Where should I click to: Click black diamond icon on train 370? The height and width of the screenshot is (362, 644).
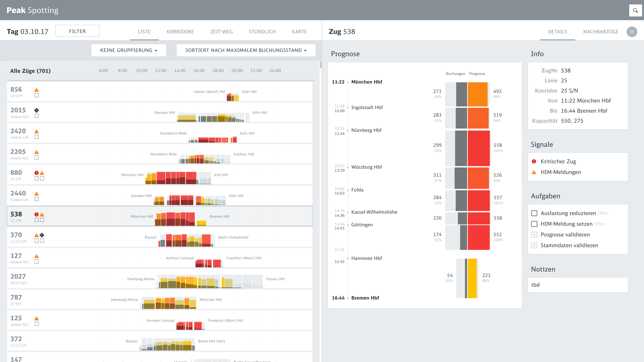point(42,235)
